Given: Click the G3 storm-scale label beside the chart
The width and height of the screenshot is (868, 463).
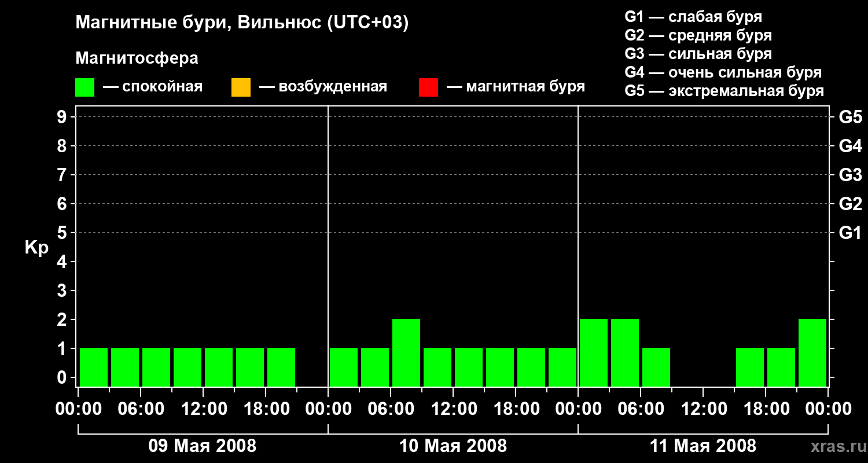Looking at the screenshot, I should pos(850,175).
